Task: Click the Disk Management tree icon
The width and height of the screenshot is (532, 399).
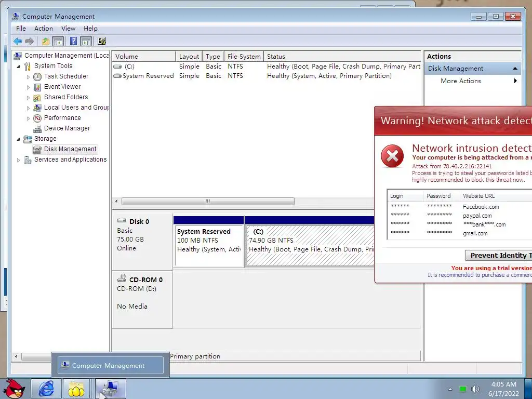Action: click(x=37, y=149)
